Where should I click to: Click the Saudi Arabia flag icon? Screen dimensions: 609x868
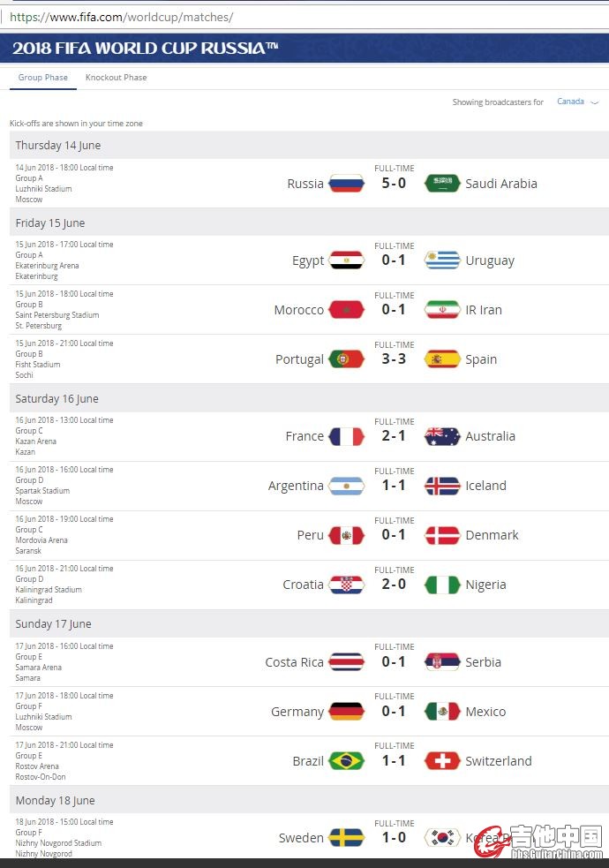(442, 184)
